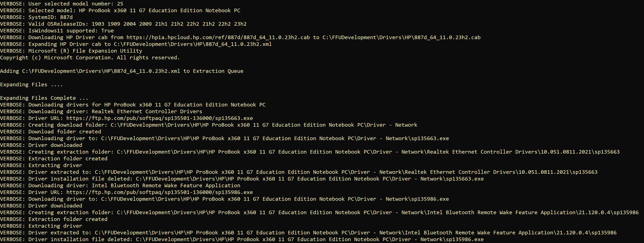The image size is (644, 243).
Task: Click 'Creating extraction folder' line for Realtek drivers
Action: point(310,152)
